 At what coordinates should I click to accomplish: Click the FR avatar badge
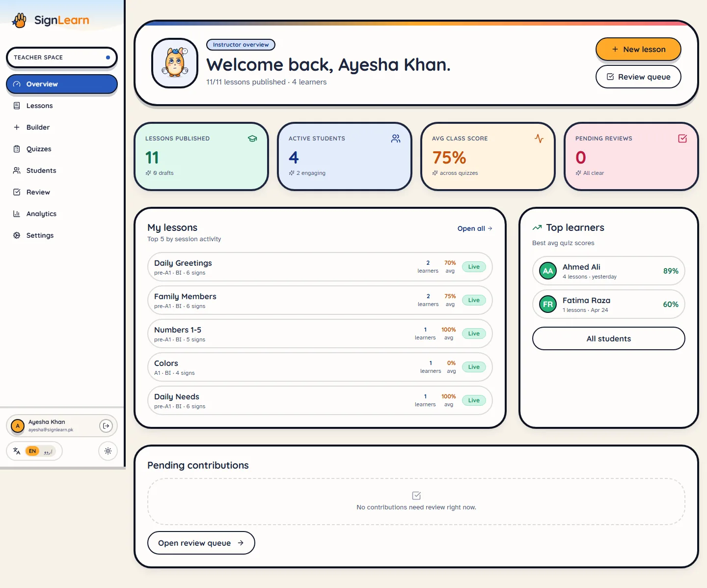(x=548, y=304)
